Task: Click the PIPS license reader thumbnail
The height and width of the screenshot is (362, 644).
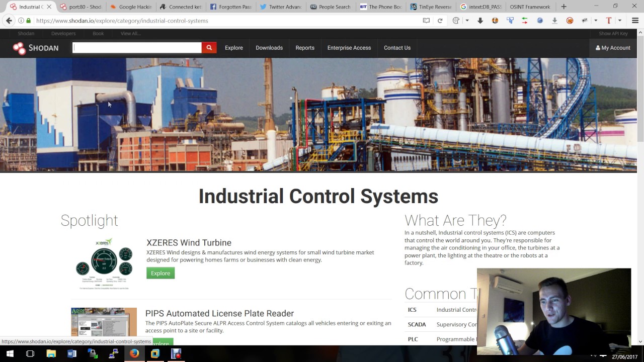Action: 104,322
